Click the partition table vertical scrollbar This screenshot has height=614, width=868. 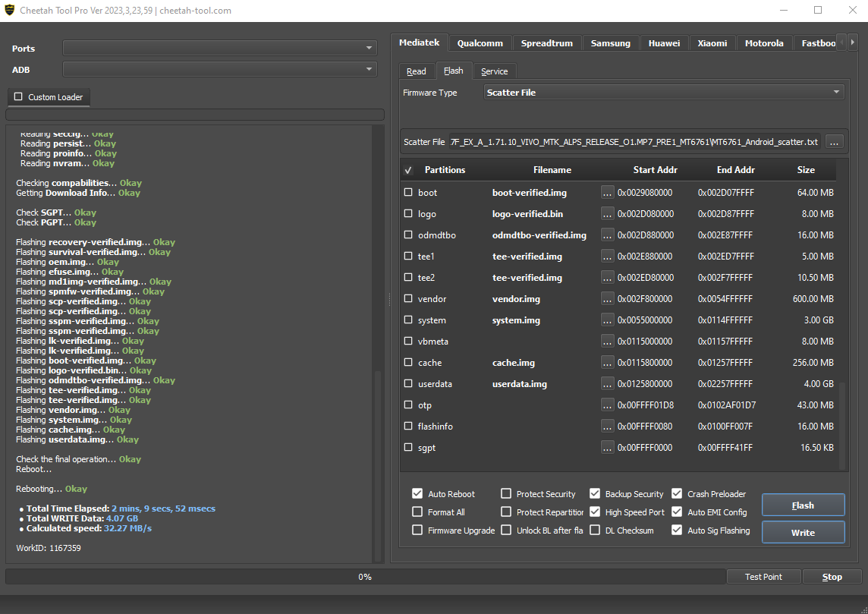(843, 426)
